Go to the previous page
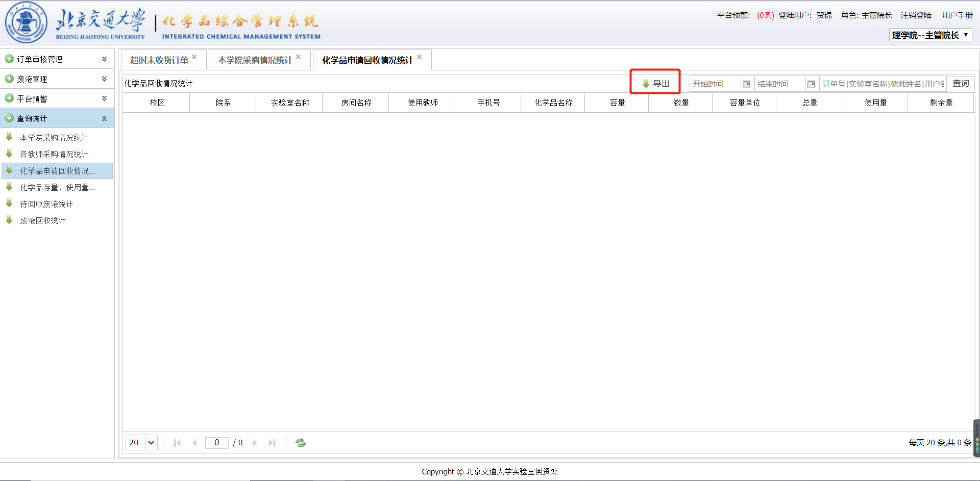Viewport: 980px width, 481px height. [x=194, y=443]
